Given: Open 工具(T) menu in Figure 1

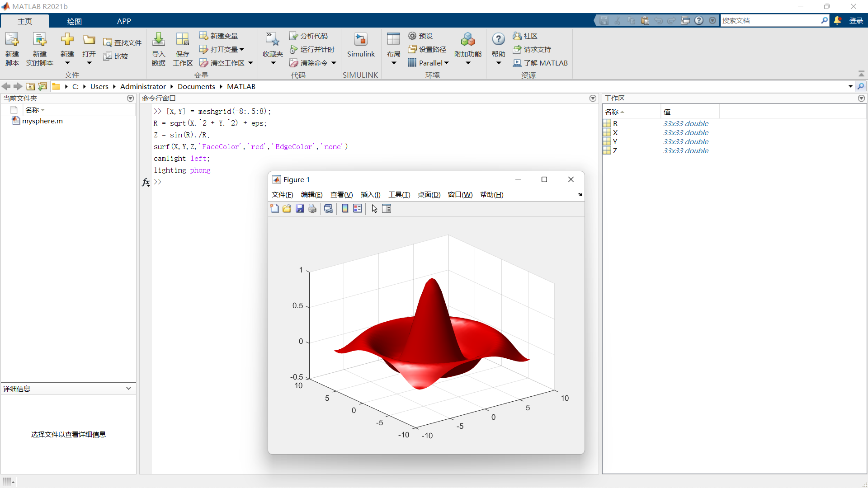Looking at the screenshot, I should (x=399, y=194).
